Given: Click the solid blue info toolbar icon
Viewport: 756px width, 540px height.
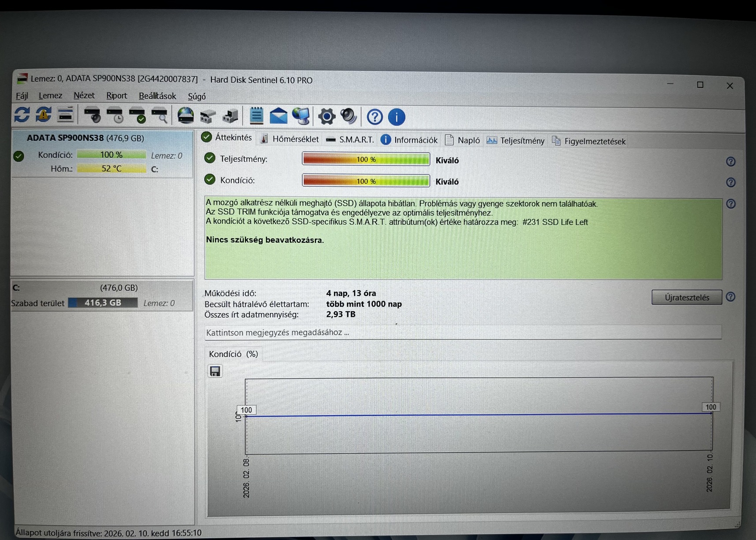Looking at the screenshot, I should tap(397, 117).
